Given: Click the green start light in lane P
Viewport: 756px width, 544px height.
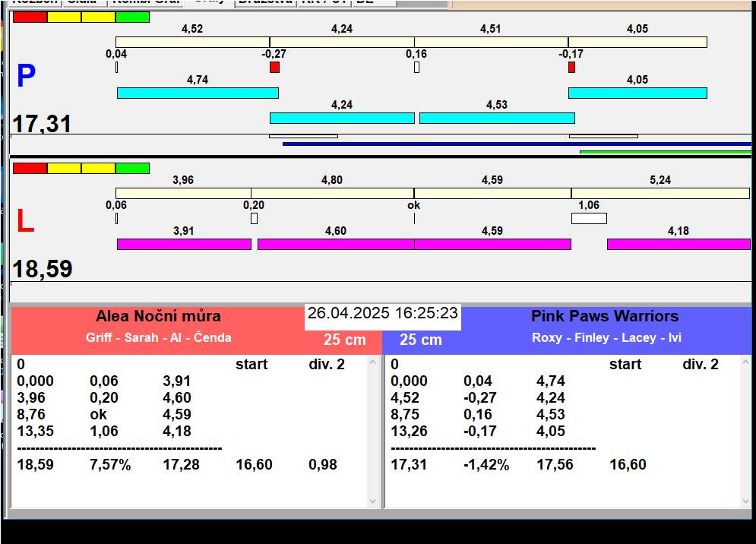Looking at the screenshot, I should [133, 17].
